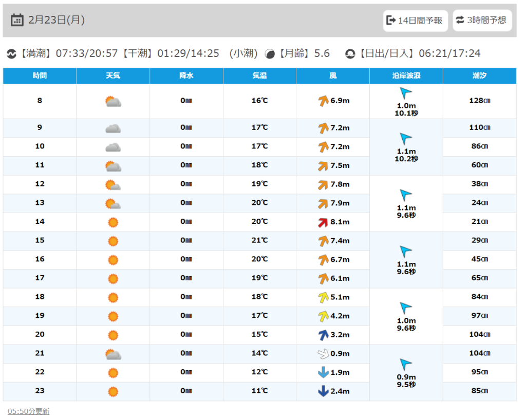Viewport: 526px width, 420px height.
Task: Click the partly cloudy weather icon for hour 8
Action: pos(113,101)
